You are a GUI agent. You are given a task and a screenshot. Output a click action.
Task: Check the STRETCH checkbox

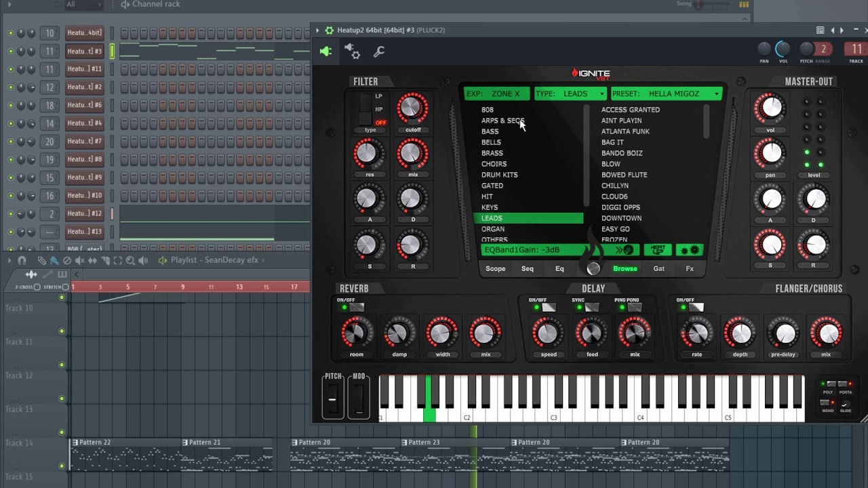click(x=65, y=287)
